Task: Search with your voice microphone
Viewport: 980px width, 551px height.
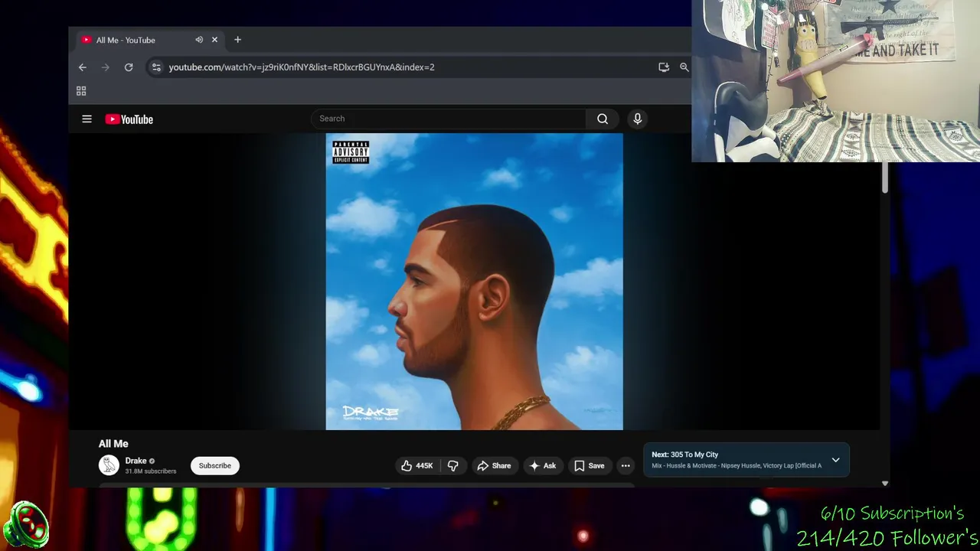Action: pyautogui.click(x=637, y=119)
